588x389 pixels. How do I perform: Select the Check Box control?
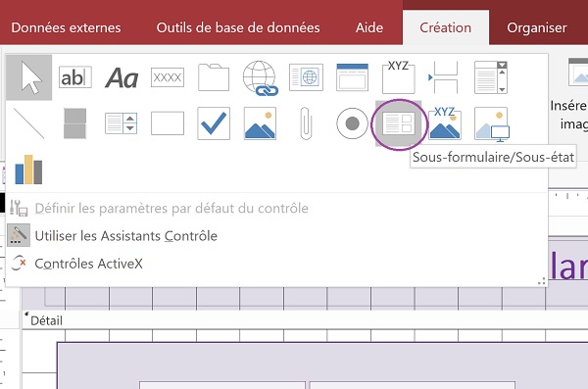click(214, 123)
